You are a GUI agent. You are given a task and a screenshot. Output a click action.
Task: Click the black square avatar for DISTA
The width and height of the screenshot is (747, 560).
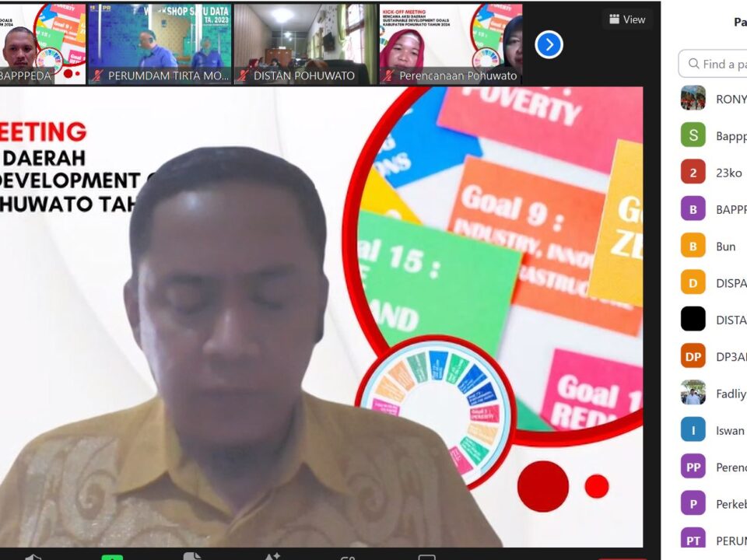[x=693, y=319]
